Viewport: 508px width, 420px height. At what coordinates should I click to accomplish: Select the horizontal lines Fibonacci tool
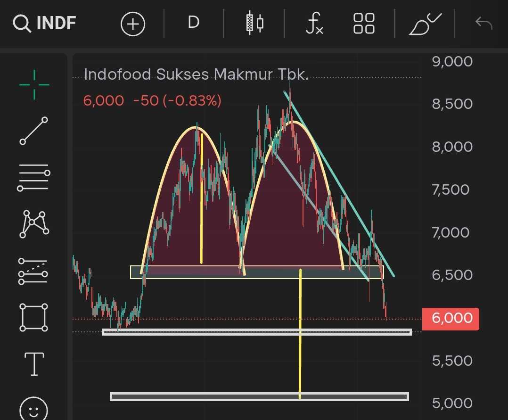[x=34, y=177]
